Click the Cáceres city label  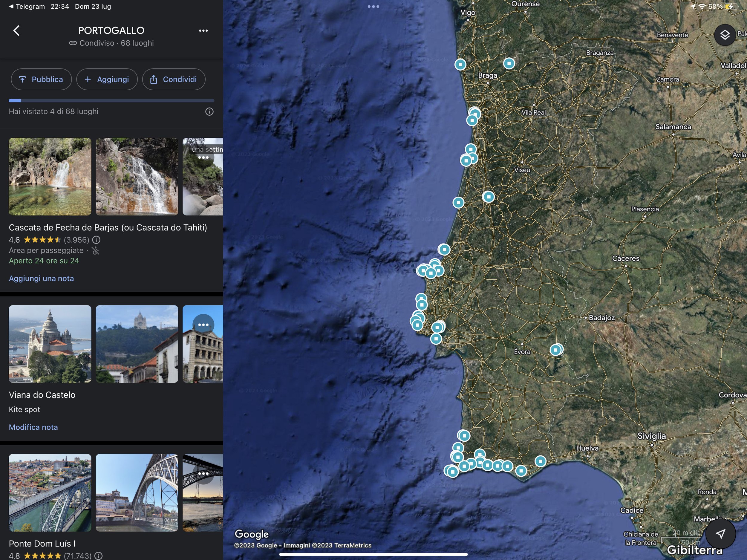[625, 258]
